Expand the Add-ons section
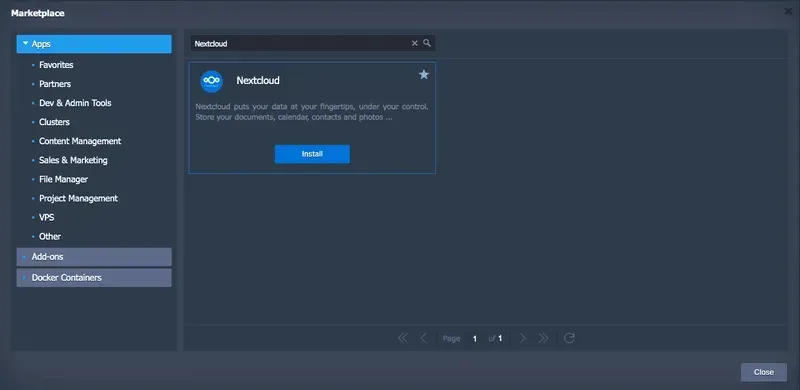This screenshot has height=390, width=800. tap(94, 257)
